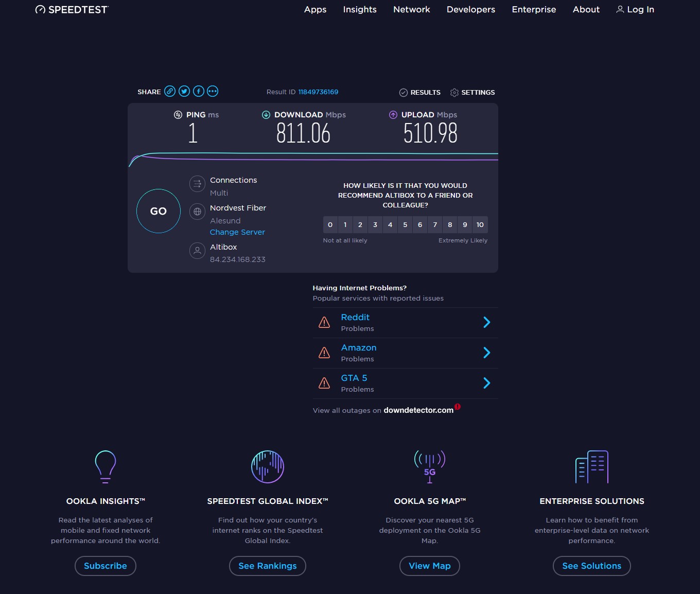Click the Log In user icon
Image resolution: width=700 pixels, height=594 pixels.
[x=620, y=9]
